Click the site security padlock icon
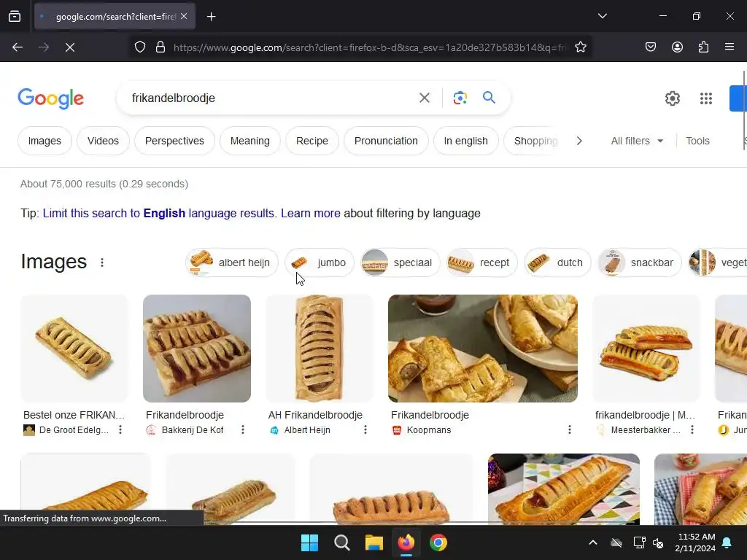 click(x=160, y=47)
